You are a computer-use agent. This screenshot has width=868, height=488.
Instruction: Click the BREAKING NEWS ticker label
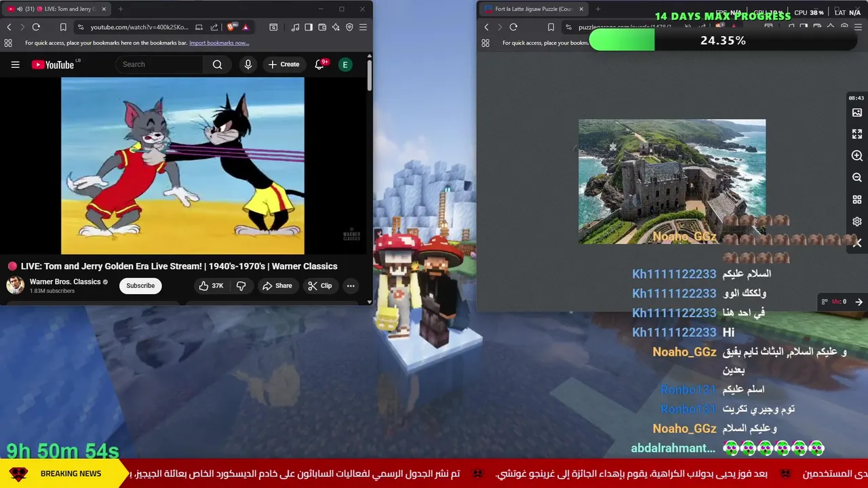pos(71,474)
